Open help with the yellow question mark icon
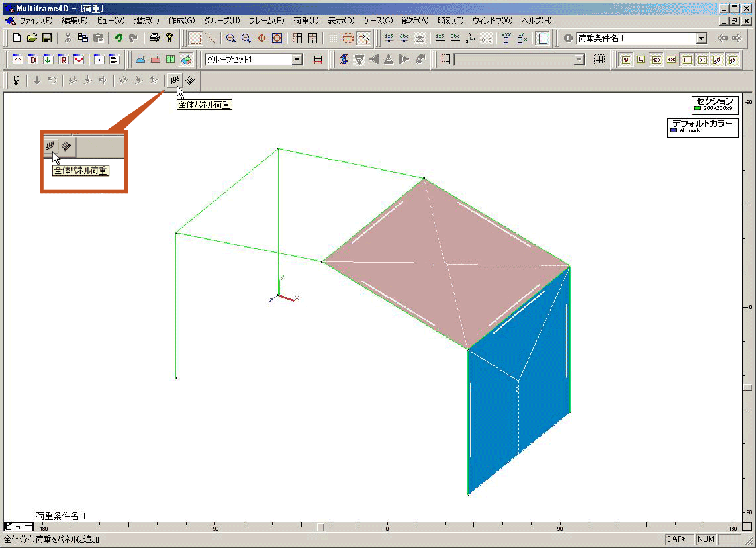 coord(169,38)
